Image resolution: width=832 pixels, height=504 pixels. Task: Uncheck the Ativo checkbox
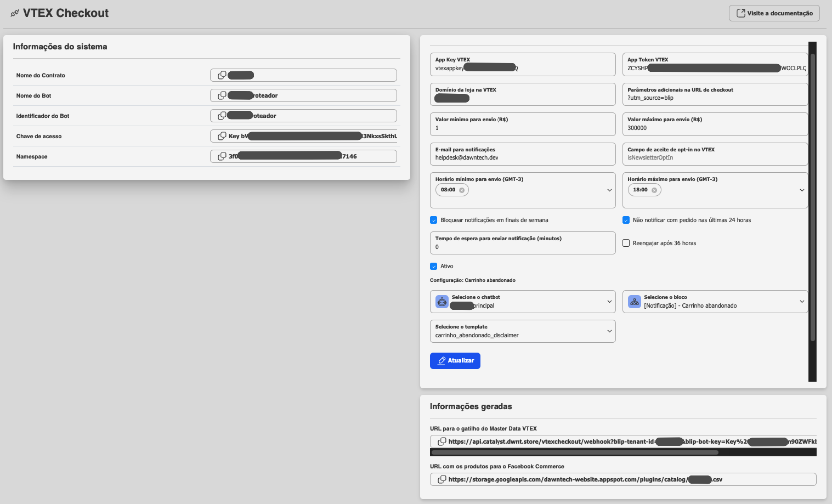[434, 267]
